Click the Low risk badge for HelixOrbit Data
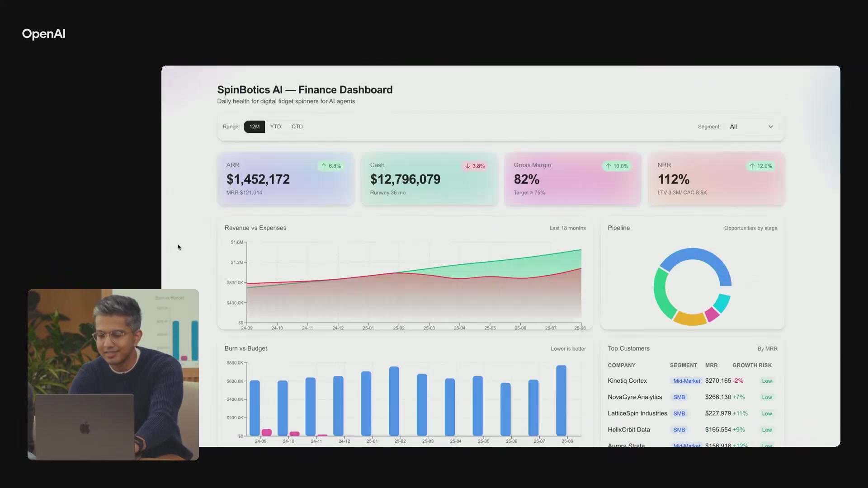This screenshot has height=488, width=868. pyautogui.click(x=768, y=430)
